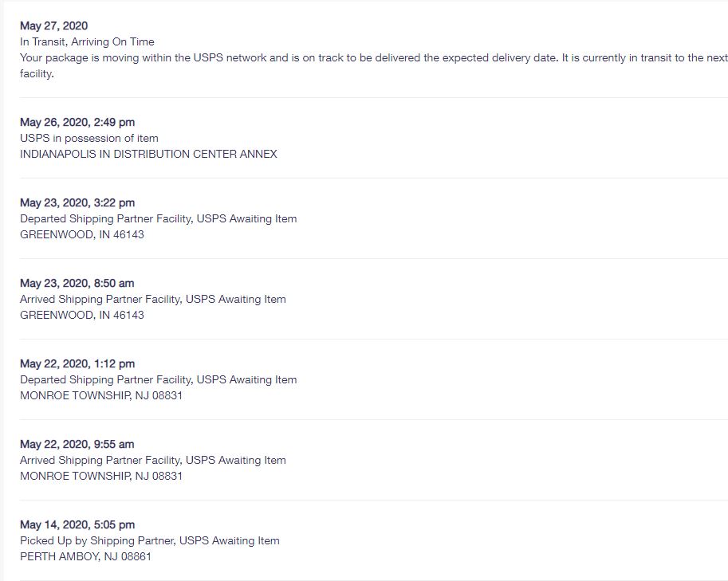Select the Arrived status above Greenwood, IN 46143

[x=152, y=299]
